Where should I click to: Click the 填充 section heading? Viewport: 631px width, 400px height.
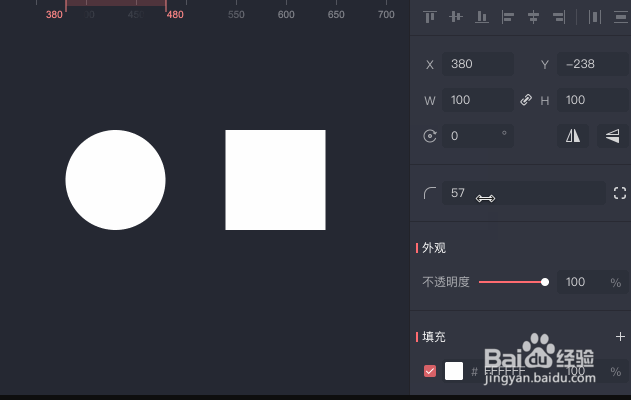pos(434,337)
